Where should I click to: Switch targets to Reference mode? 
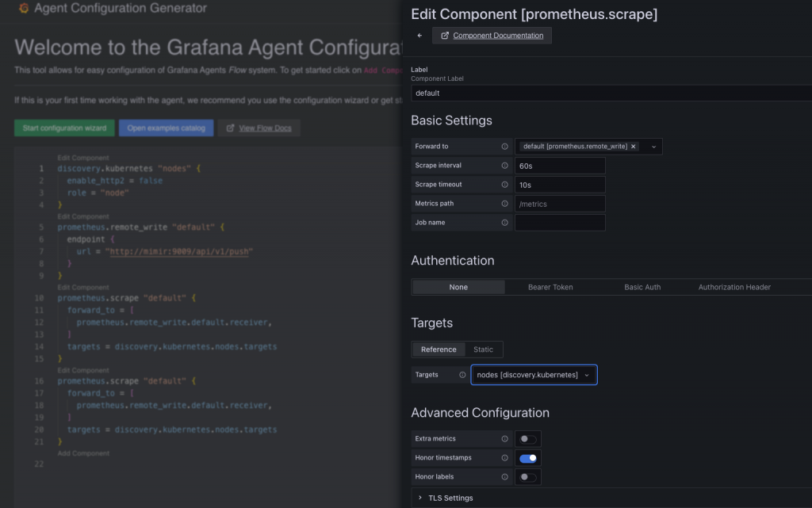pyautogui.click(x=439, y=349)
